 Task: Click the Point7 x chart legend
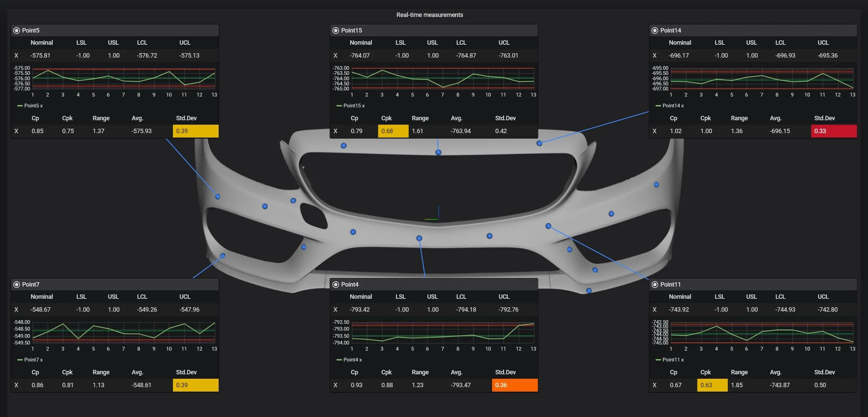click(30, 360)
